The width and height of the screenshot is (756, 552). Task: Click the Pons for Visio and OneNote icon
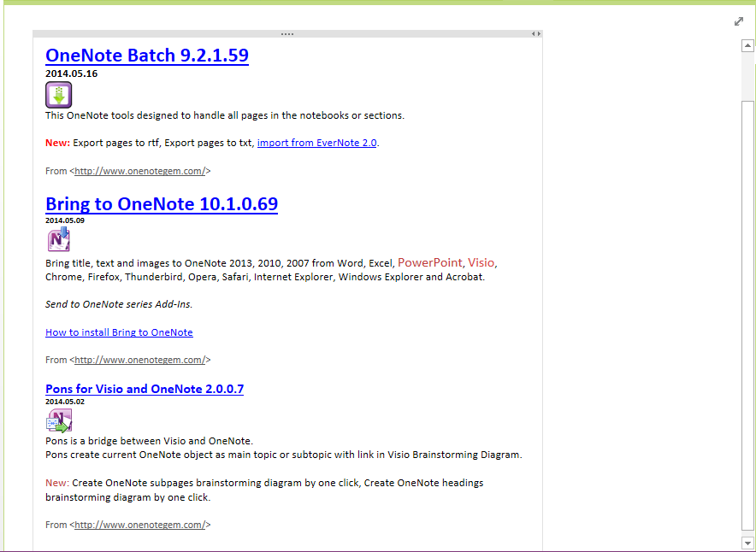pos(59,420)
